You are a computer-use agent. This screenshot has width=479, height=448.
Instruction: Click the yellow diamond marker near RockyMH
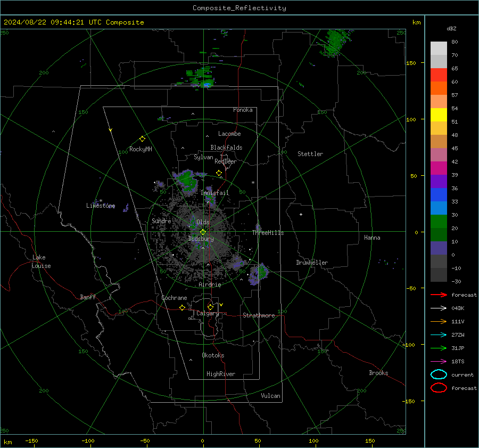tap(142, 139)
